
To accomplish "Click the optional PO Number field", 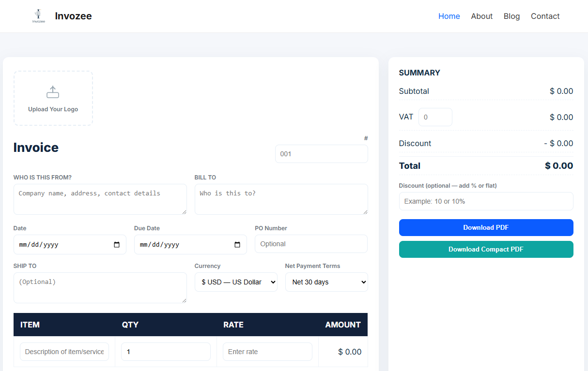I will (x=310, y=244).
